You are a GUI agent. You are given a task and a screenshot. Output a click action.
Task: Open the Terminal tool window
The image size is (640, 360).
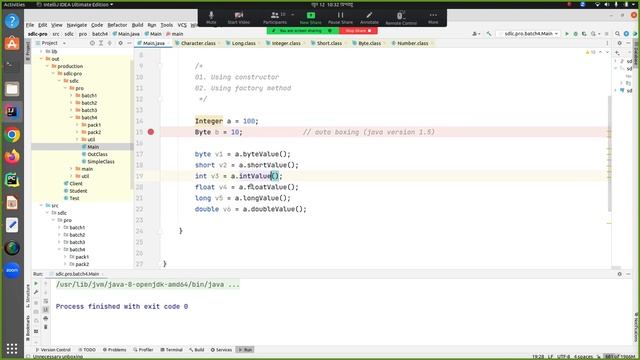click(x=171, y=350)
